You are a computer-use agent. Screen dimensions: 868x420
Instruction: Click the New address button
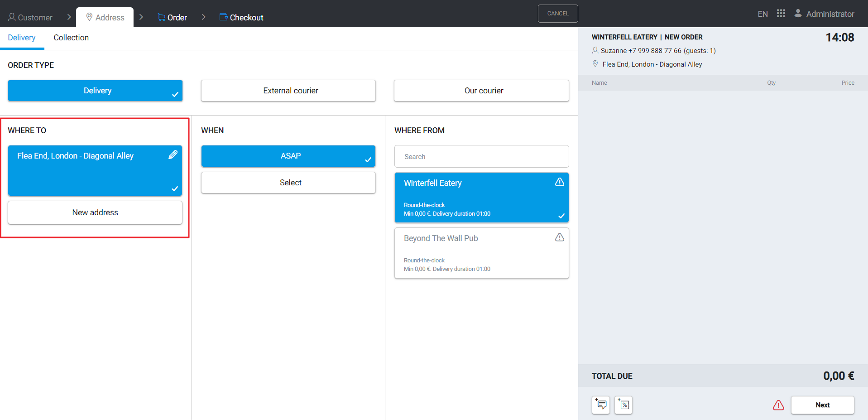pyautogui.click(x=95, y=212)
